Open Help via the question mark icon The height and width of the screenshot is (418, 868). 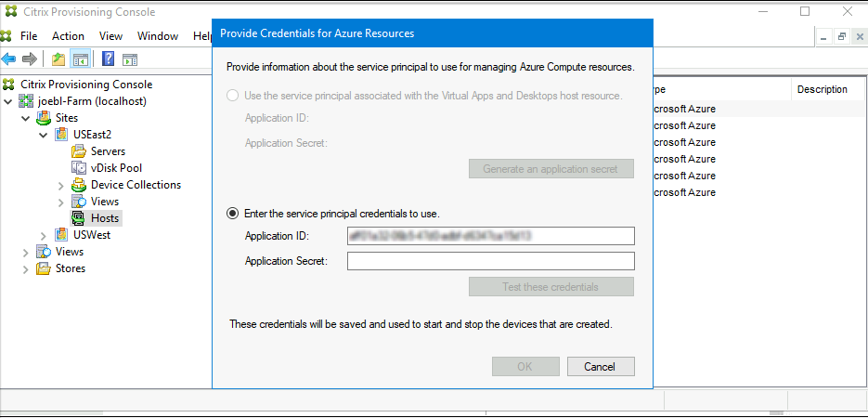(108, 59)
